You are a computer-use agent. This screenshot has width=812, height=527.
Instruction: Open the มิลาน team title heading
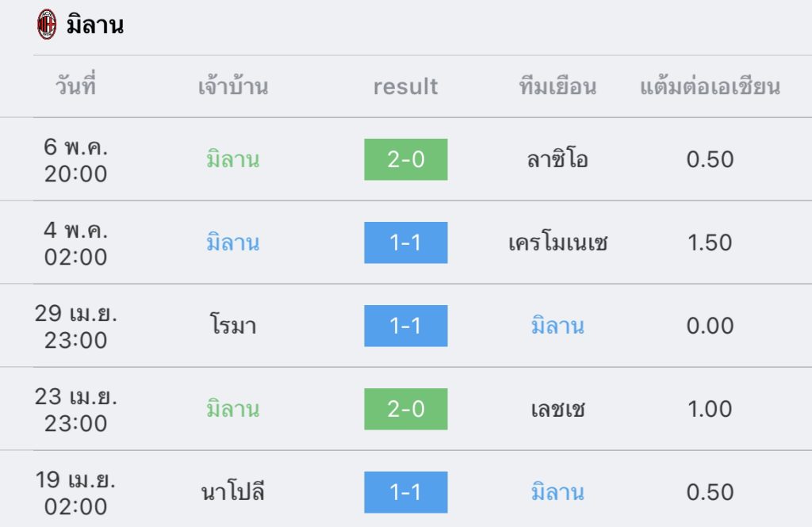point(95,25)
